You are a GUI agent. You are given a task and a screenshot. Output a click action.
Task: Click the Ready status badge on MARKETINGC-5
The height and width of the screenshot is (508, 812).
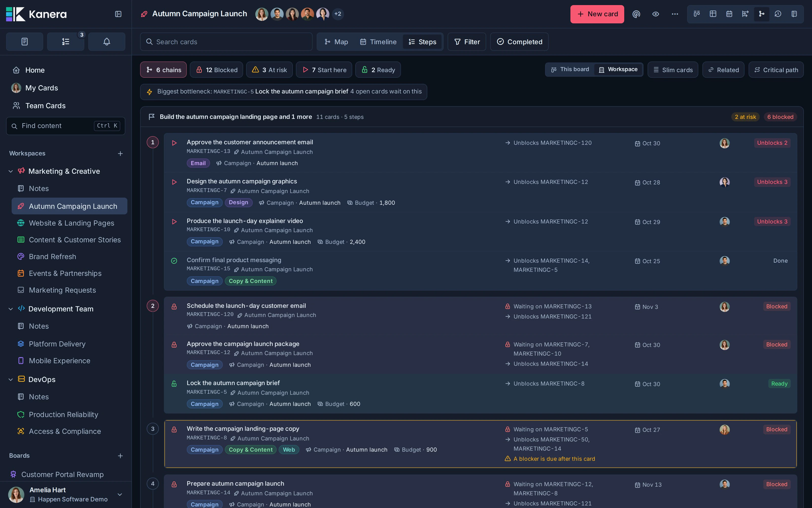pos(779,384)
